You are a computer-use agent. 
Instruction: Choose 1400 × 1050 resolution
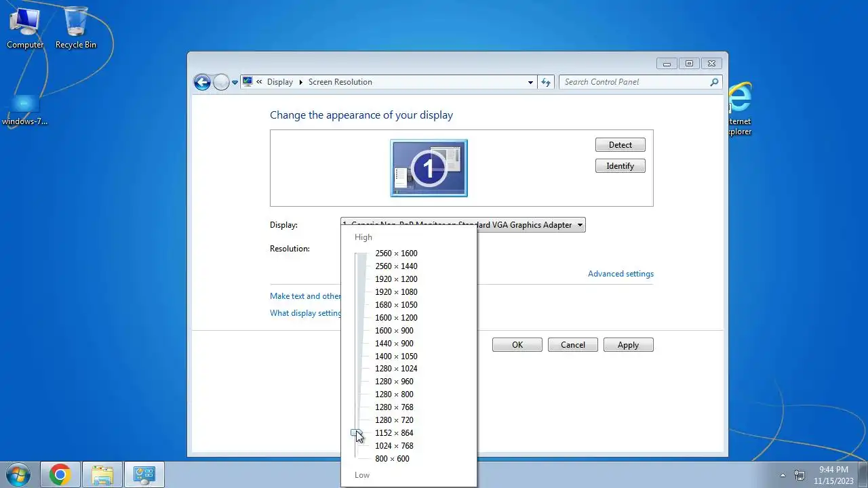(x=396, y=357)
